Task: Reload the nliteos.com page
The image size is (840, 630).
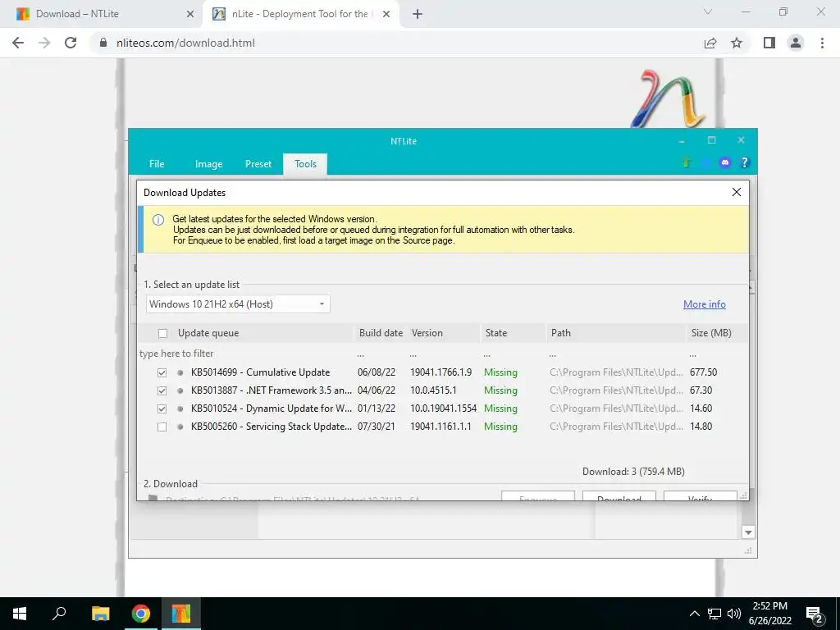Action: coord(71,43)
